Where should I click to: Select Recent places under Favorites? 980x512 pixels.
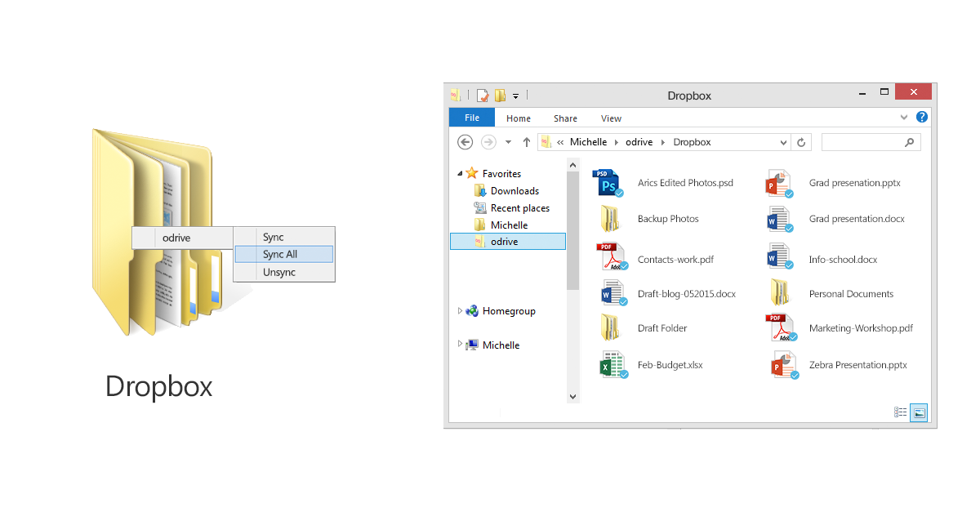(x=519, y=207)
